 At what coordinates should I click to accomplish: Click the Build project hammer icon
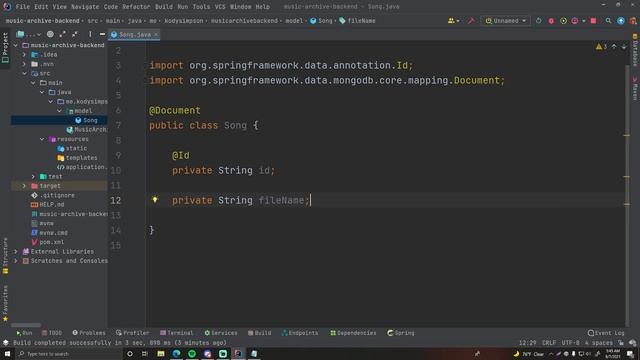471,21
